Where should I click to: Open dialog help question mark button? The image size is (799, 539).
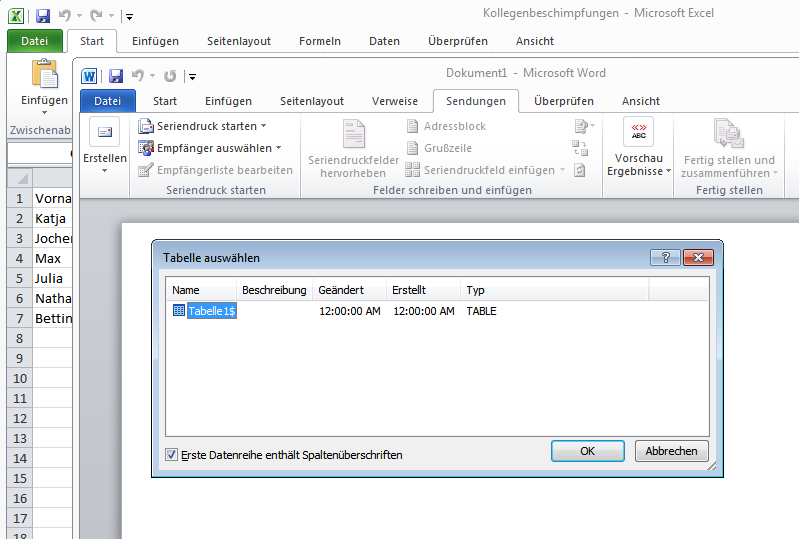pos(665,257)
